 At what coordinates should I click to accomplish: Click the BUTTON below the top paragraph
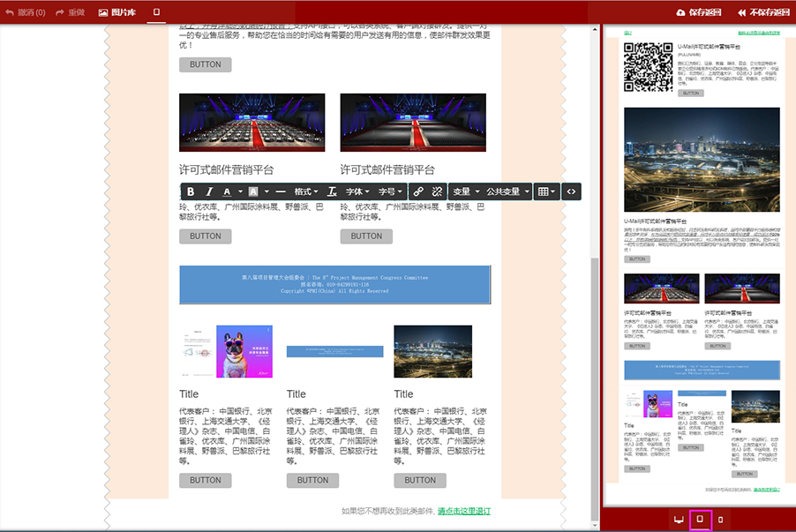205,64
